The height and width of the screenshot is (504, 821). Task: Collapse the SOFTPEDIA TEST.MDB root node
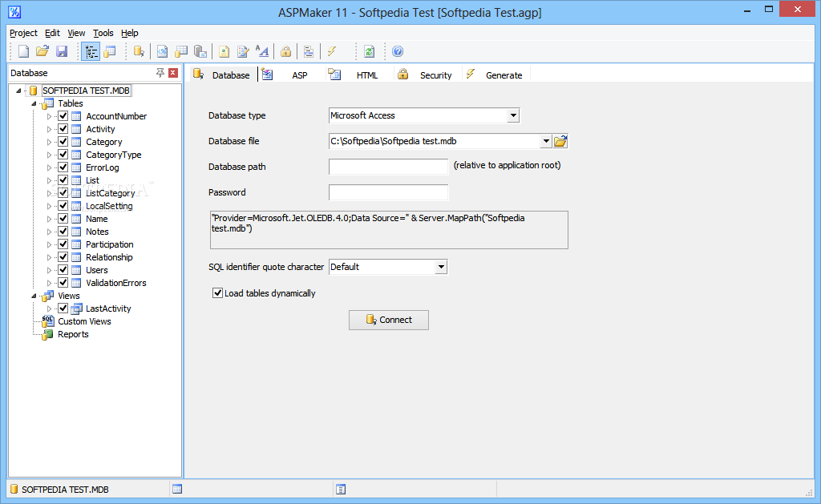pos(19,91)
